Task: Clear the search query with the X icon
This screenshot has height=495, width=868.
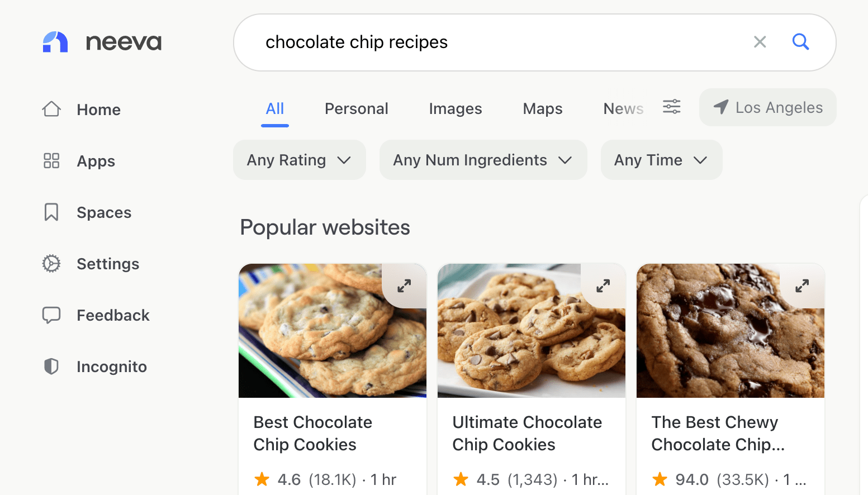Action: [760, 42]
